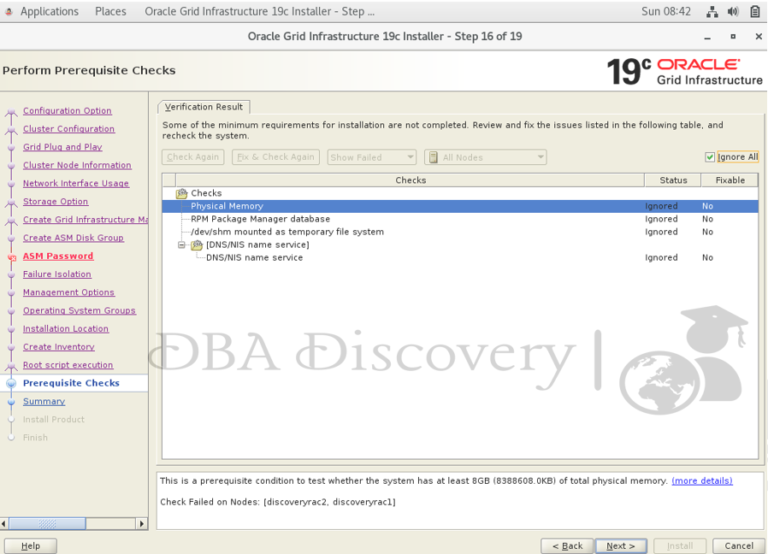Select the Checks root tree node
The height and width of the screenshot is (554, 768).
coord(206,193)
